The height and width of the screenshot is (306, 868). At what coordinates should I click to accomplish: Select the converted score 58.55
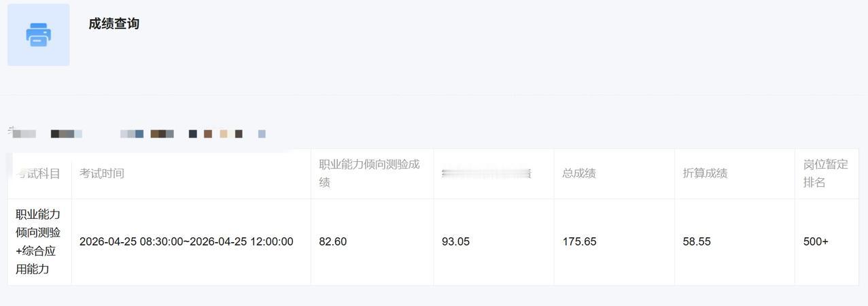coord(697,241)
